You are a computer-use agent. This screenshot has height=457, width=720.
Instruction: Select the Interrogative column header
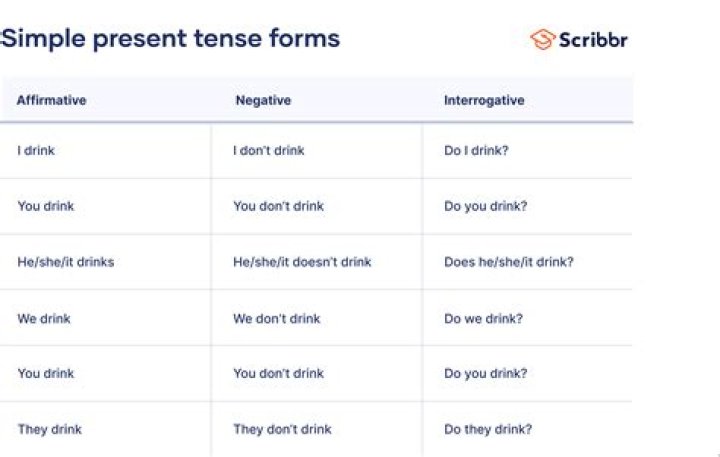tap(484, 101)
